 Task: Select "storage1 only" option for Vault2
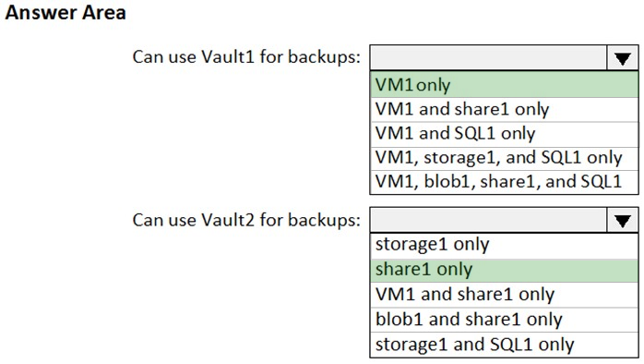coord(505,246)
